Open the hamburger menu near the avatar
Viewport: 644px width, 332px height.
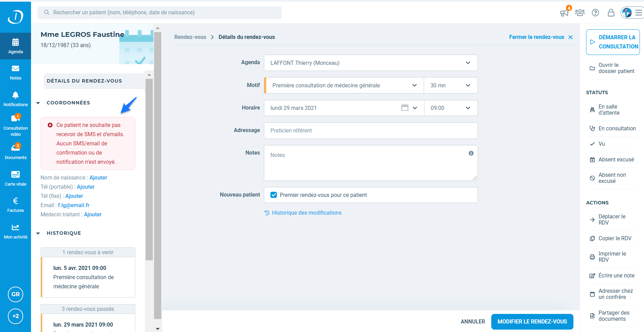639,13
